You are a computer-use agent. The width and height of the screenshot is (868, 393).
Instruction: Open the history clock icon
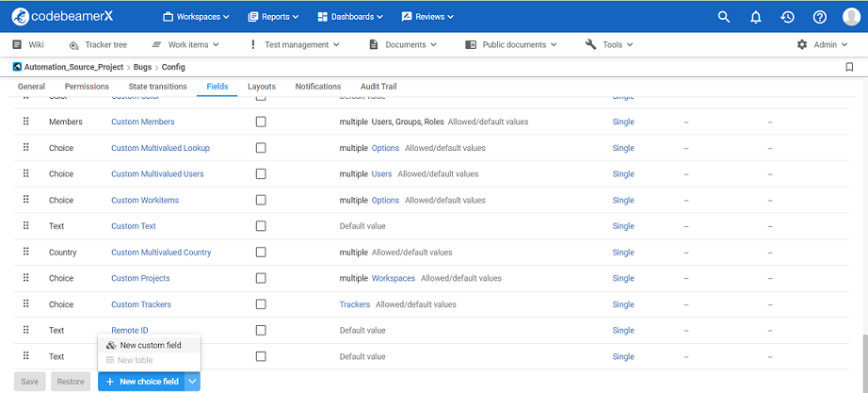(788, 17)
